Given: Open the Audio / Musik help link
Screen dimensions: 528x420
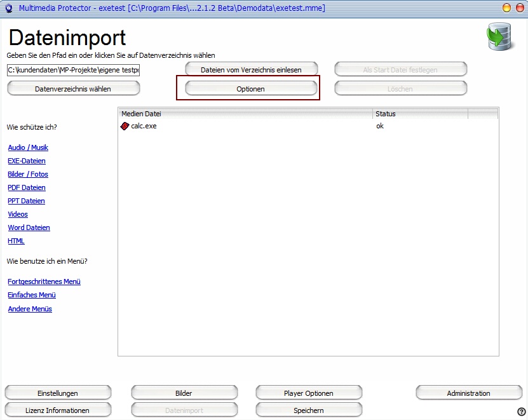Looking at the screenshot, I should coord(28,147).
